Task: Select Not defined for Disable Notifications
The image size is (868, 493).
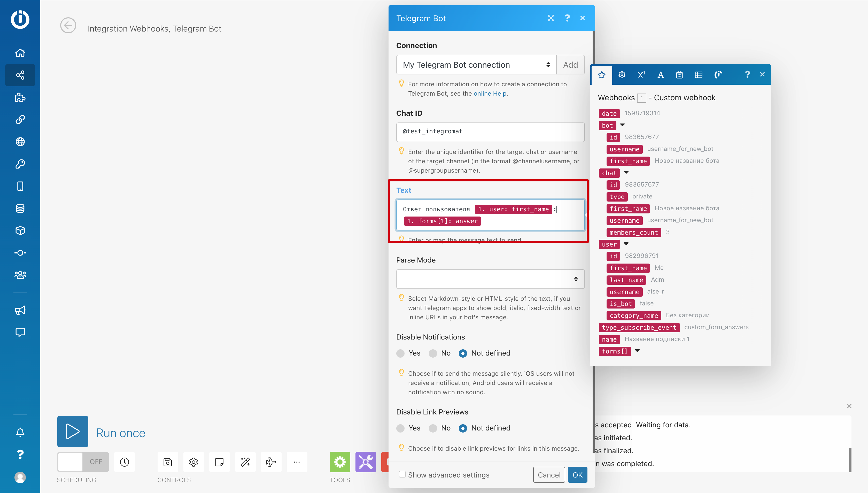Action: point(463,353)
